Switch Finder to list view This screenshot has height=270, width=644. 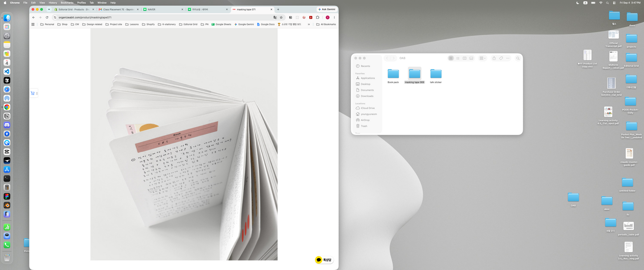[x=458, y=58]
